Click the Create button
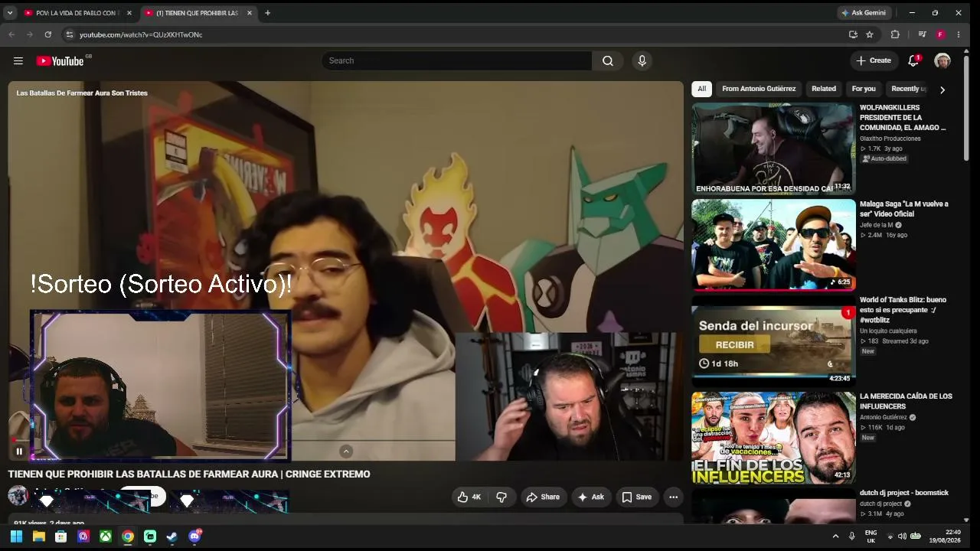Screen dimensions: 980x551 pos(874,60)
